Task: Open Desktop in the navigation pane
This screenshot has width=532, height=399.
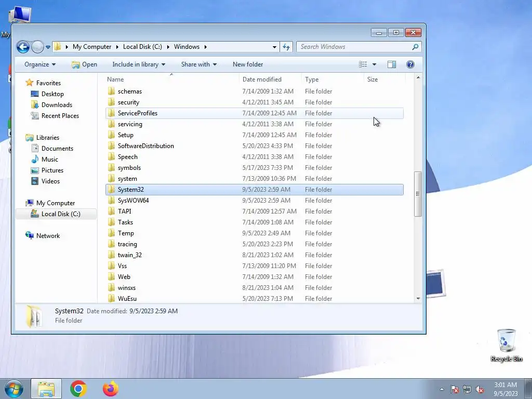Action: point(52,94)
